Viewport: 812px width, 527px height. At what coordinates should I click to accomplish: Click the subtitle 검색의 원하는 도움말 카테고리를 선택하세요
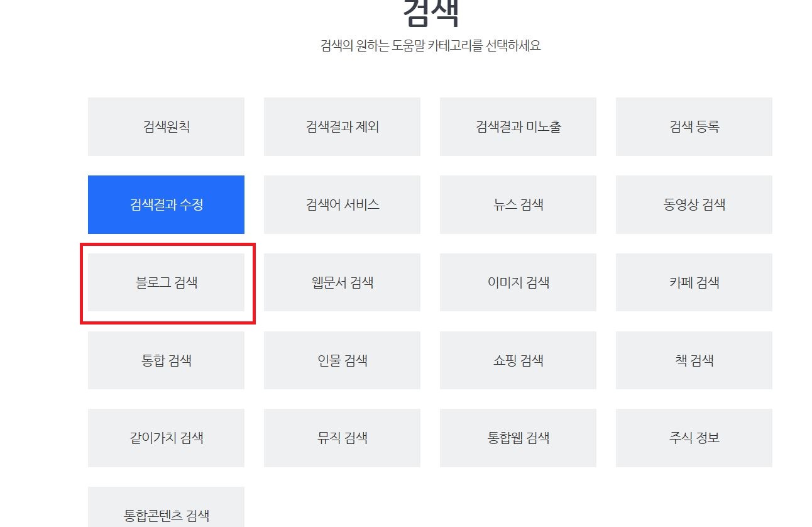[430, 46]
